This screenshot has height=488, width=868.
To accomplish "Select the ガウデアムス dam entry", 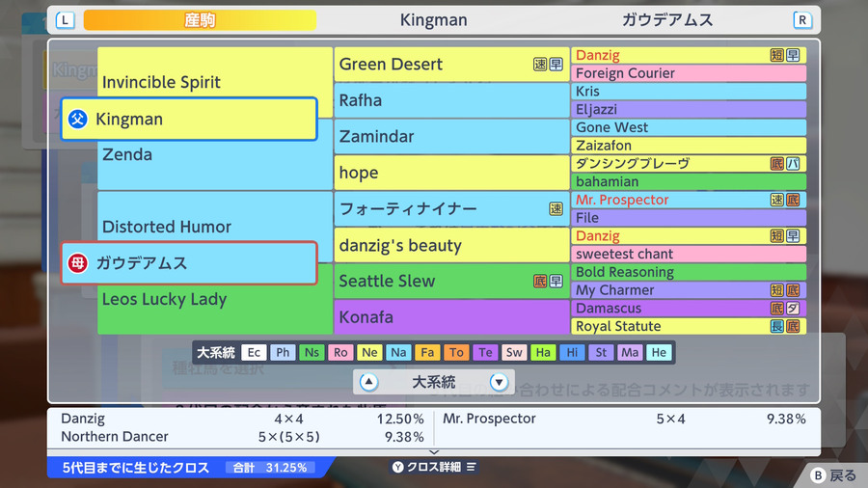I will tap(189, 263).
